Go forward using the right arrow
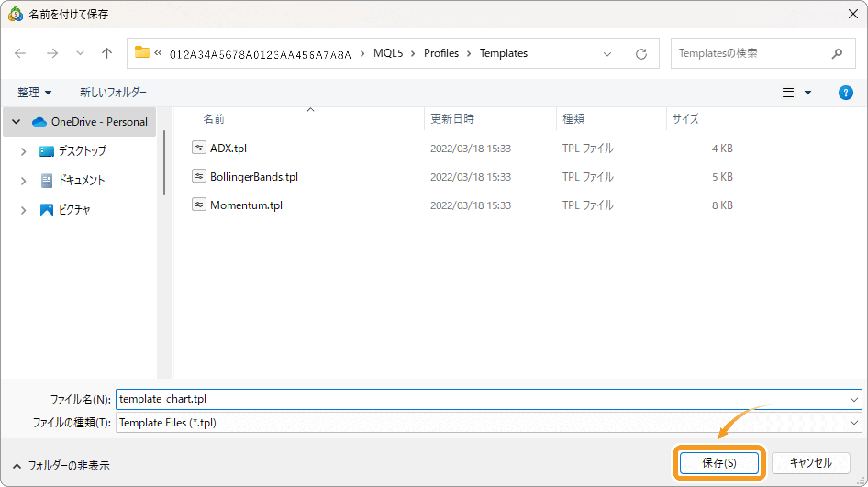Screen dimensions: 868x487 coord(52,53)
